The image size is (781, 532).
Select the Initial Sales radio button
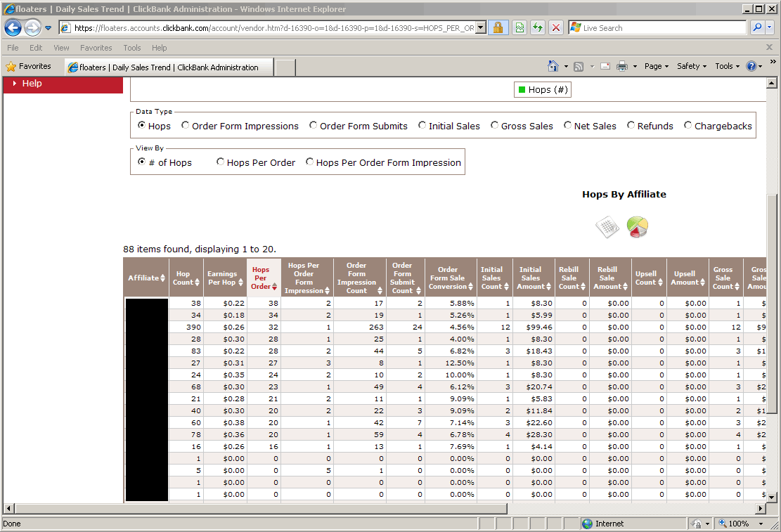[422, 125]
